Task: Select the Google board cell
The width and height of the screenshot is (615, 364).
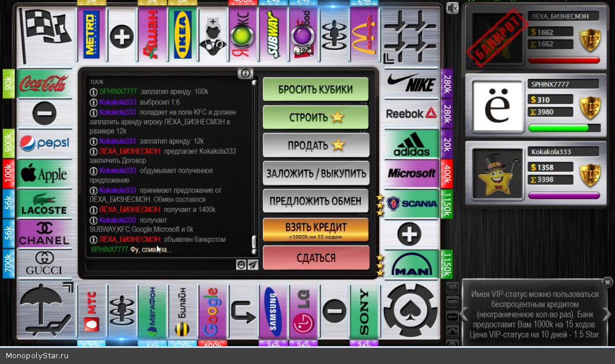Action: tap(213, 312)
